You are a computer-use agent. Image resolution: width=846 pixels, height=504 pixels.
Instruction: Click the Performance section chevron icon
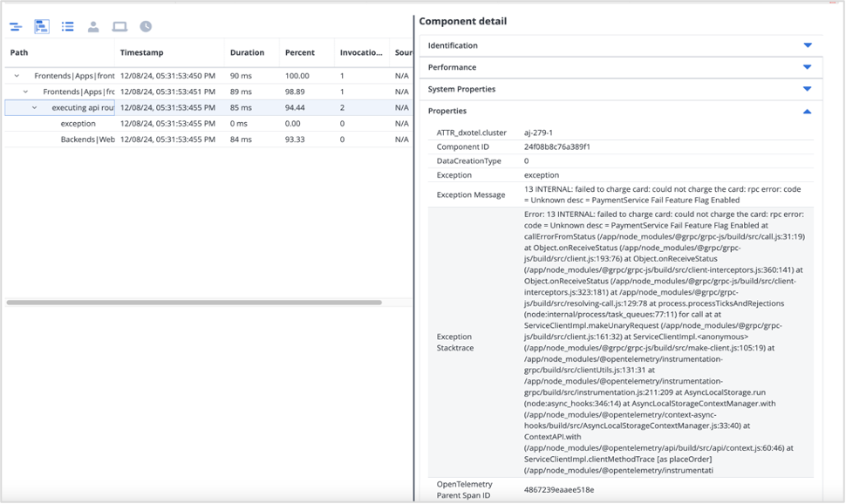point(807,68)
